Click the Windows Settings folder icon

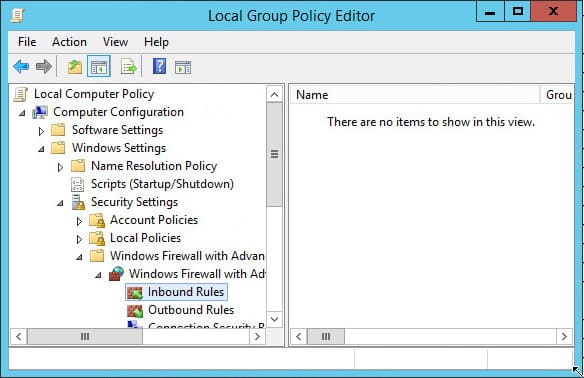[58, 148]
